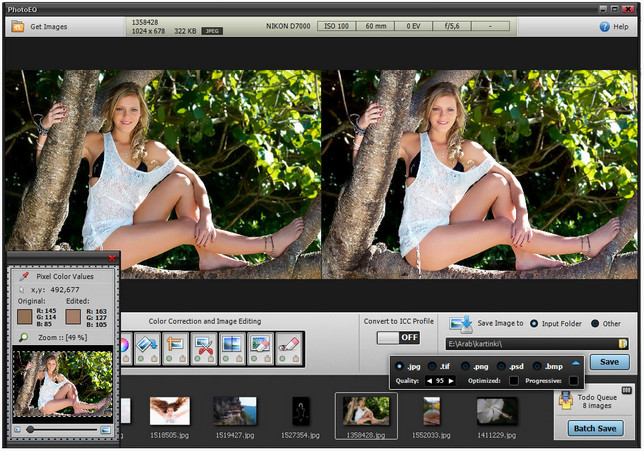
Task: Open the Get Images folder icon
Action: (18, 27)
